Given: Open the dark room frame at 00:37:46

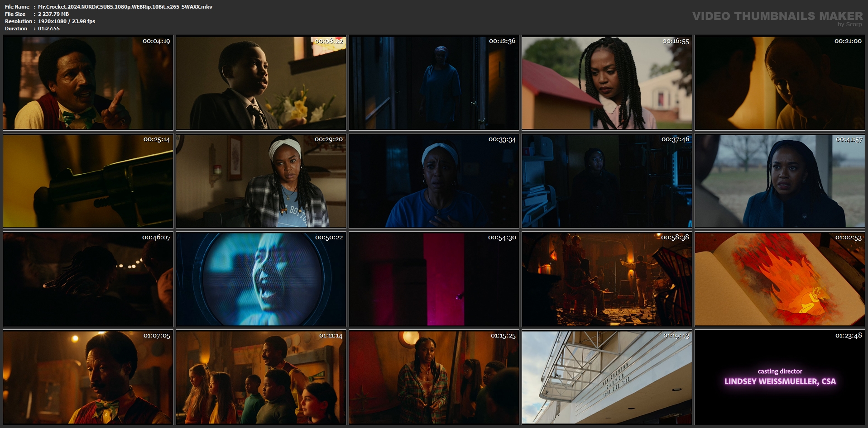Looking at the screenshot, I should [x=607, y=181].
